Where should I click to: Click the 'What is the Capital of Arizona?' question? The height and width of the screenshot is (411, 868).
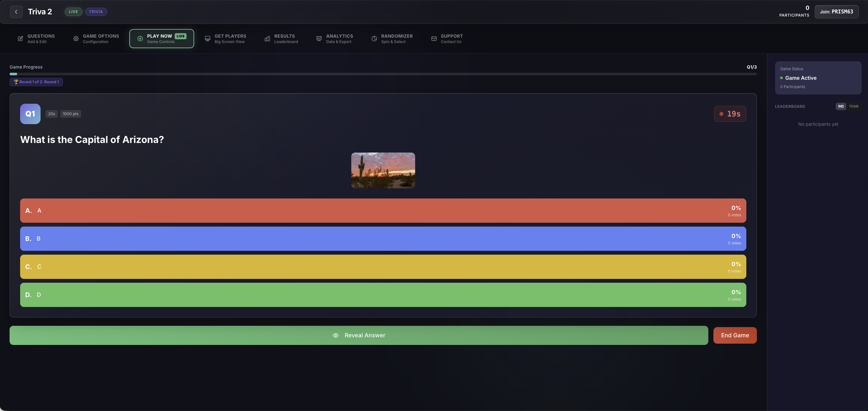[x=92, y=139]
